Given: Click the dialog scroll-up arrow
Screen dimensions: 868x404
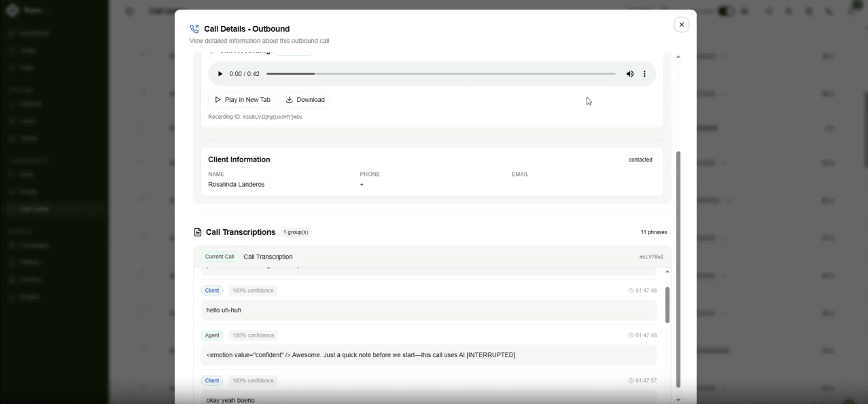Looking at the screenshot, I should pos(678,57).
